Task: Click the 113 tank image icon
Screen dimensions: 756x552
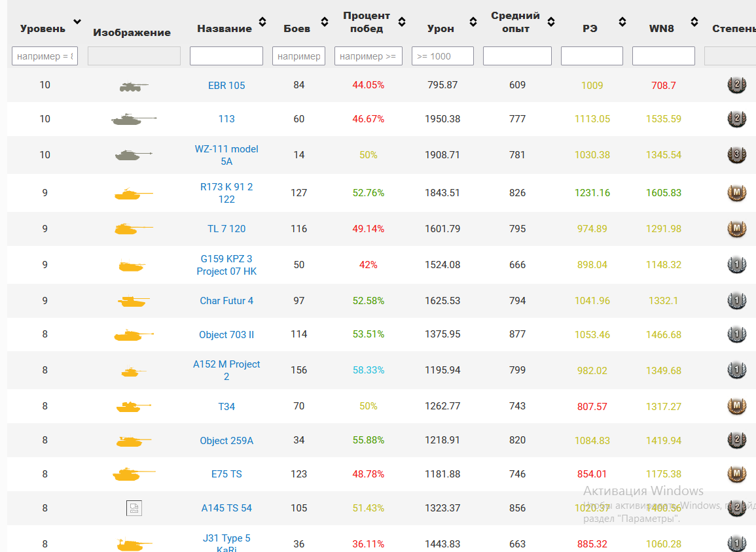Action: coord(134,120)
